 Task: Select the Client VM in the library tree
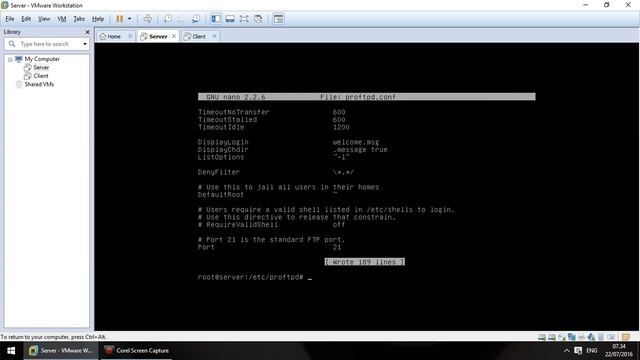click(41, 76)
